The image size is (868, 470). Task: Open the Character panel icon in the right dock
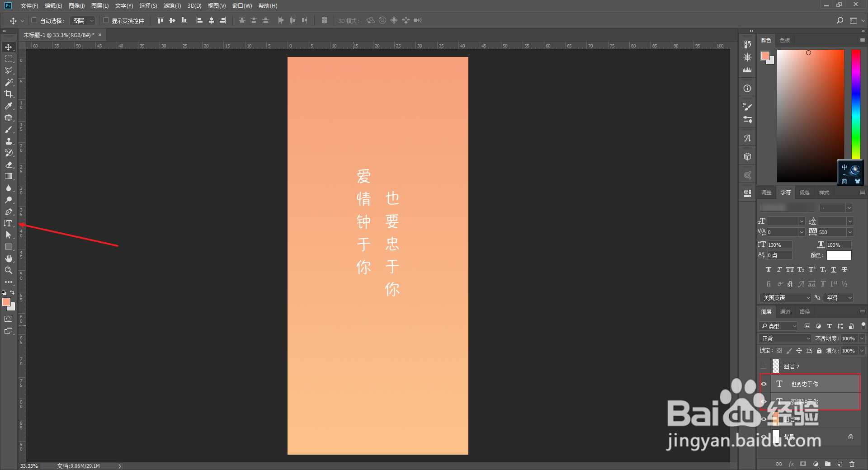tap(747, 138)
